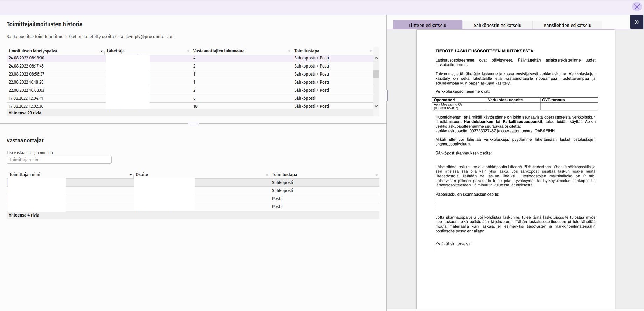Click the history table scroll-down arrow
Screen dimensions: 644x311
(376, 106)
